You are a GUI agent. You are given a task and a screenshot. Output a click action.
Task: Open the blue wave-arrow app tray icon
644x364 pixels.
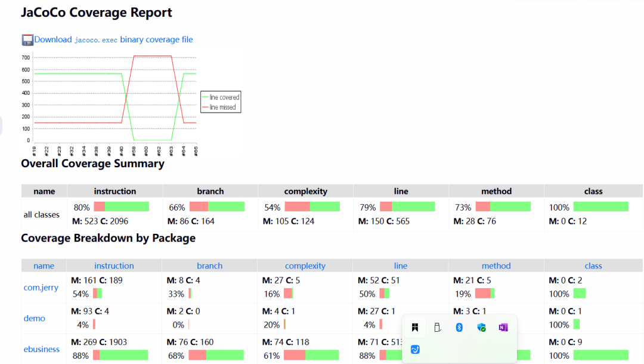point(415,350)
